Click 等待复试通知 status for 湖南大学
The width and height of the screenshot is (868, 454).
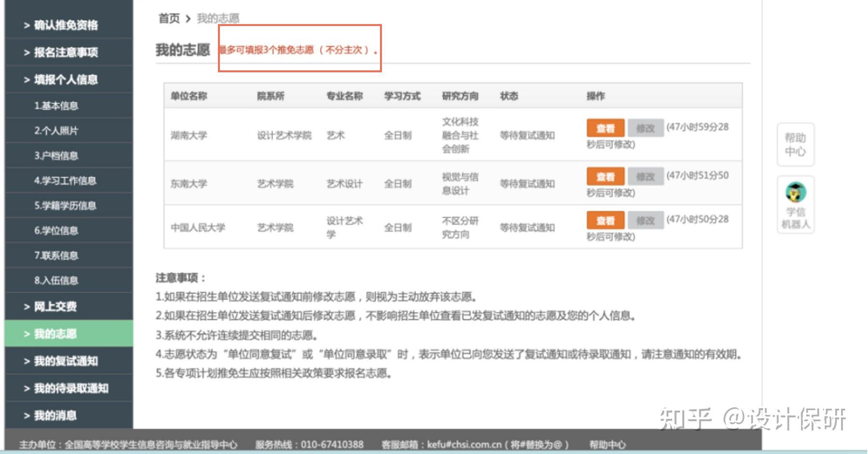(527, 135)
